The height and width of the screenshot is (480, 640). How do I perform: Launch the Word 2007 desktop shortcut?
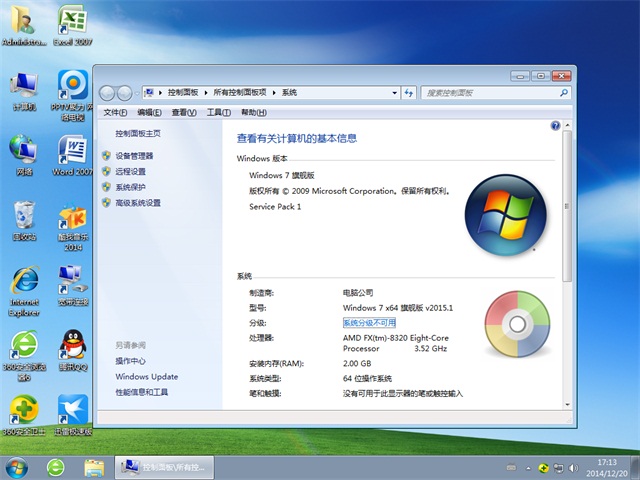click(73, 155)
